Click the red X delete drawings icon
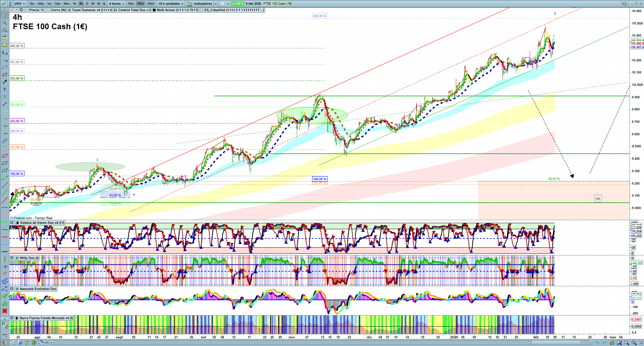 point(5,311)
